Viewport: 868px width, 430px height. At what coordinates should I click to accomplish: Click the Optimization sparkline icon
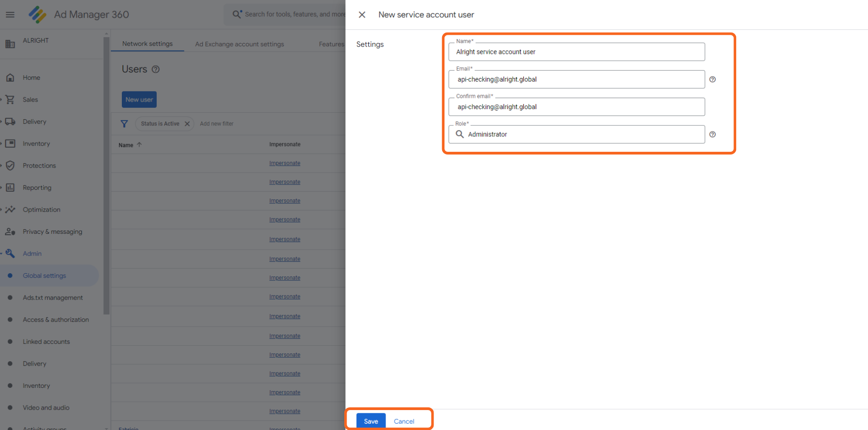(10, 210)
